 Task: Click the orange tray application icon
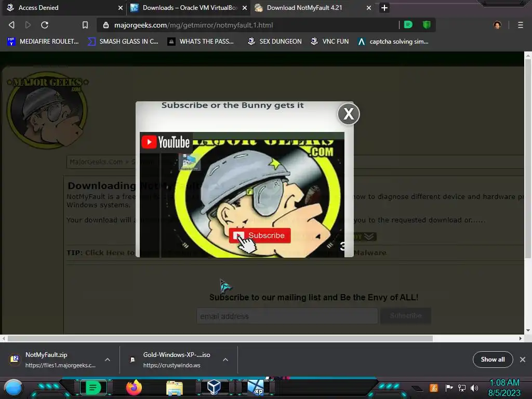point(434,388)
